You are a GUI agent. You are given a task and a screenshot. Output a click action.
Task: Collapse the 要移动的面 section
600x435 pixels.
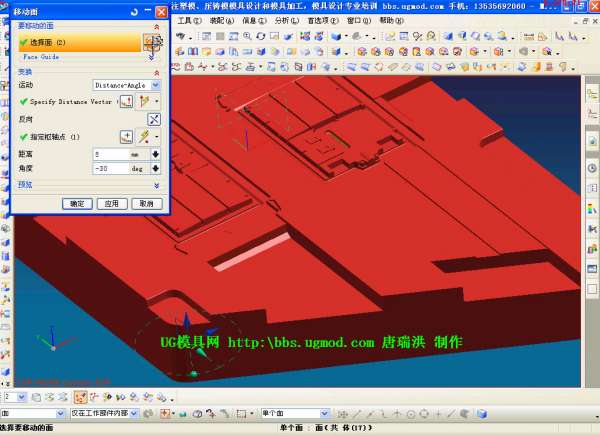(156, 25)
